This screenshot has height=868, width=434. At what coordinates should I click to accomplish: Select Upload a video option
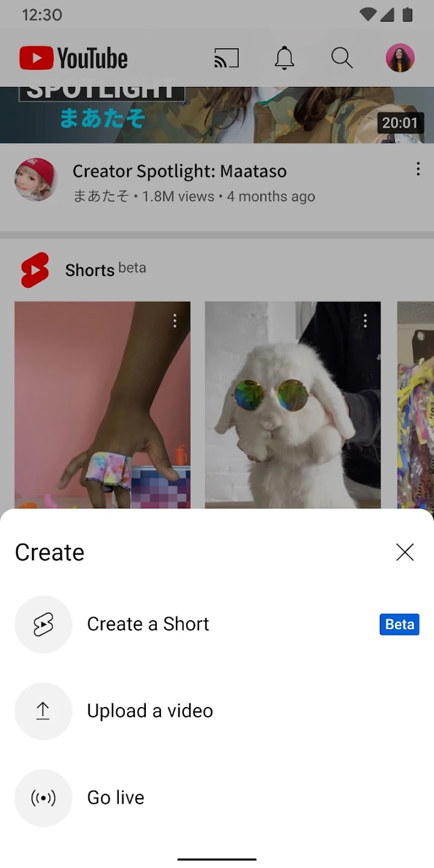click(x=150, y=711)
